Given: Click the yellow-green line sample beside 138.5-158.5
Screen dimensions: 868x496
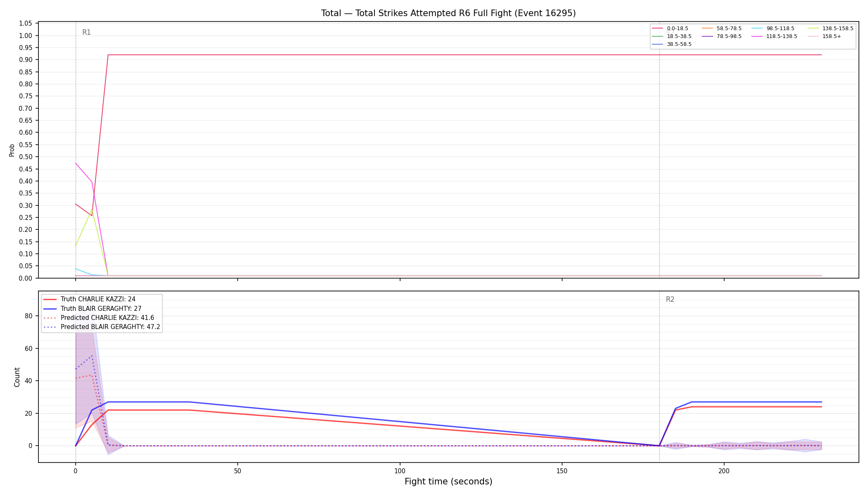Looking at the screenshot, I should [813, 29].
